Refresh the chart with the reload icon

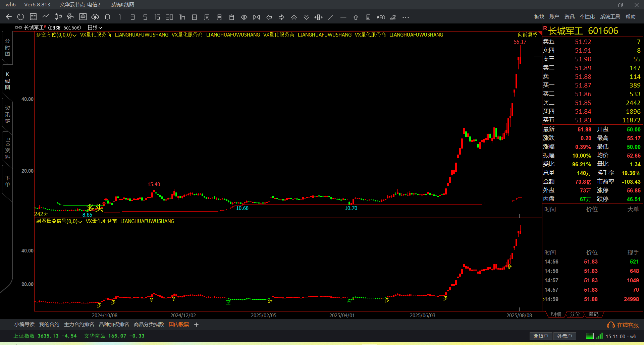click(x=21, y=17)
